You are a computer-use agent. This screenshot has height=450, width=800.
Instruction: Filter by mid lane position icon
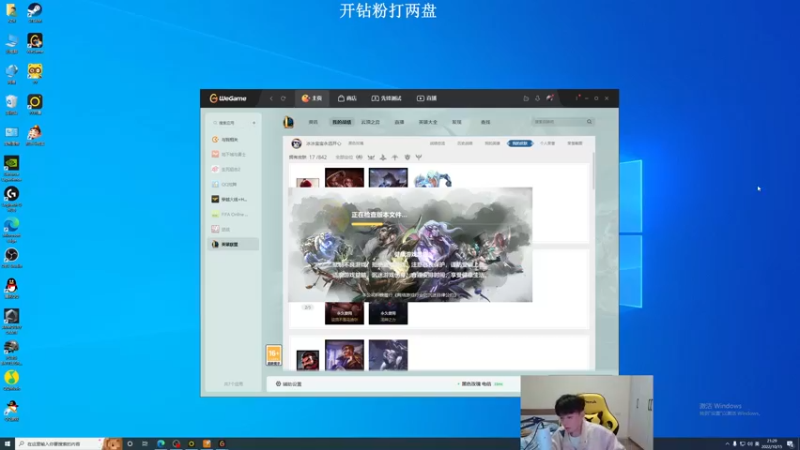395,157
